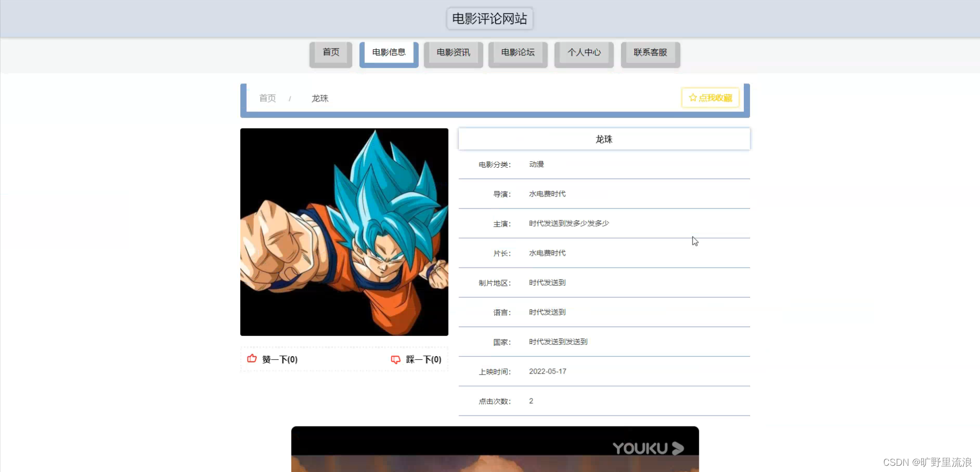
Task: Click the star icon in 点我收藏
Action: pos(693,98)
